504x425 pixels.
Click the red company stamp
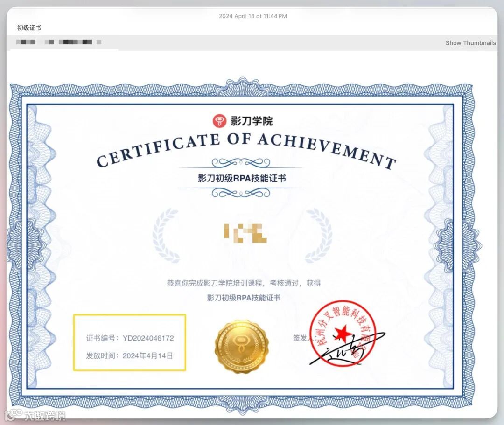pos(343,333)
